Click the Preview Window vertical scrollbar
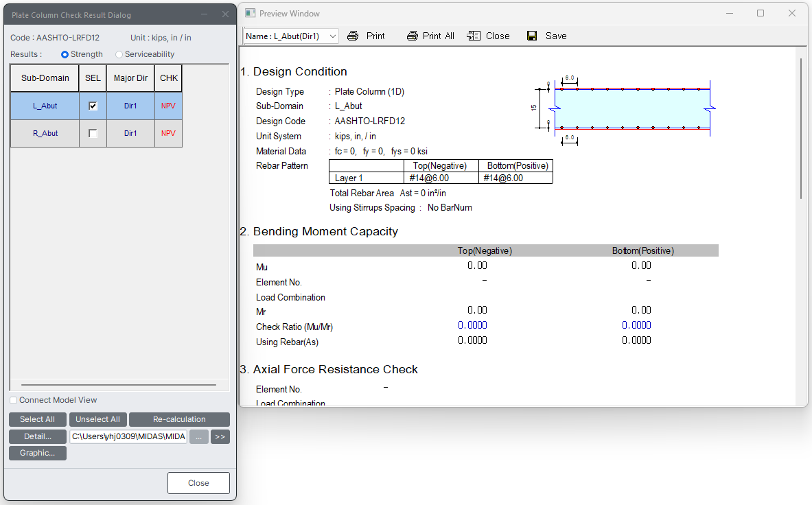The height and width of the screenshot is (505, 812). point(801,130)
